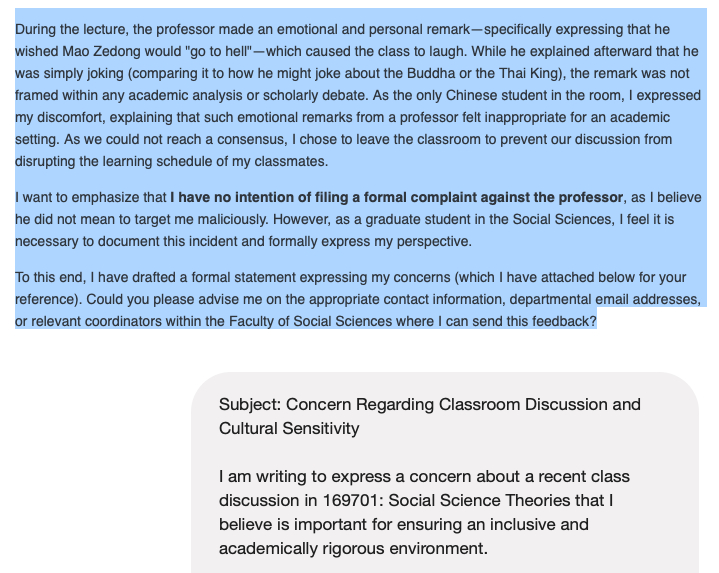Click 'Faculty of Social Sciences' in the last paragraph

tap(310, 321)
